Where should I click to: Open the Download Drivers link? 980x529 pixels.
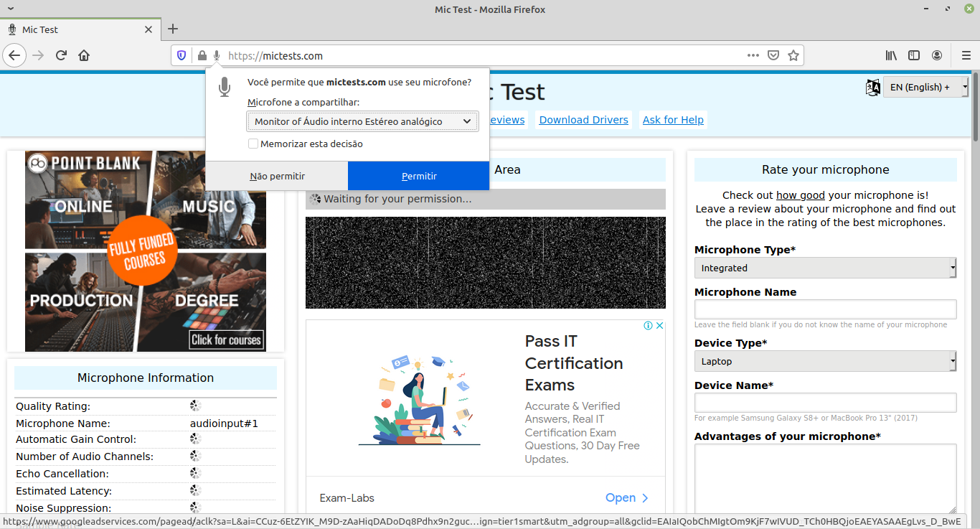tap(583, 120)
